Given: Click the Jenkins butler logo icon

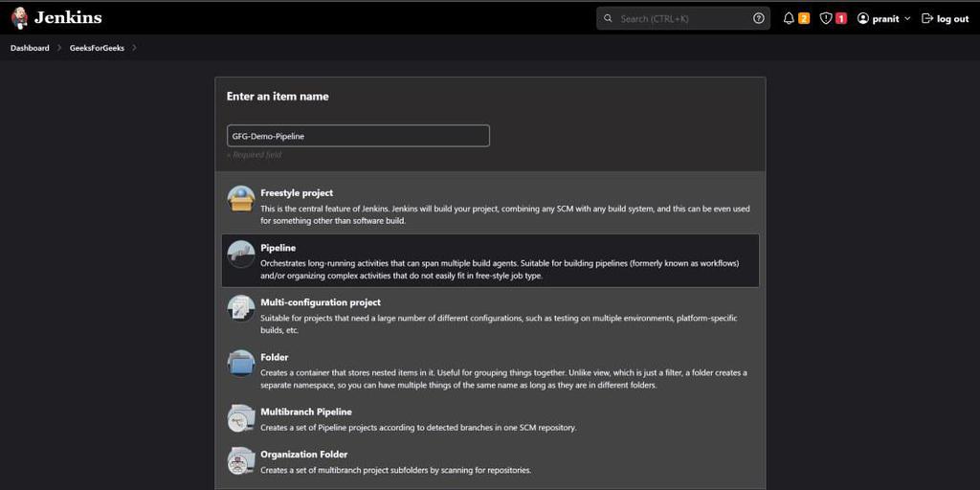Looking at the screenshot, I should pyautogui.click(x=19, y=17).
